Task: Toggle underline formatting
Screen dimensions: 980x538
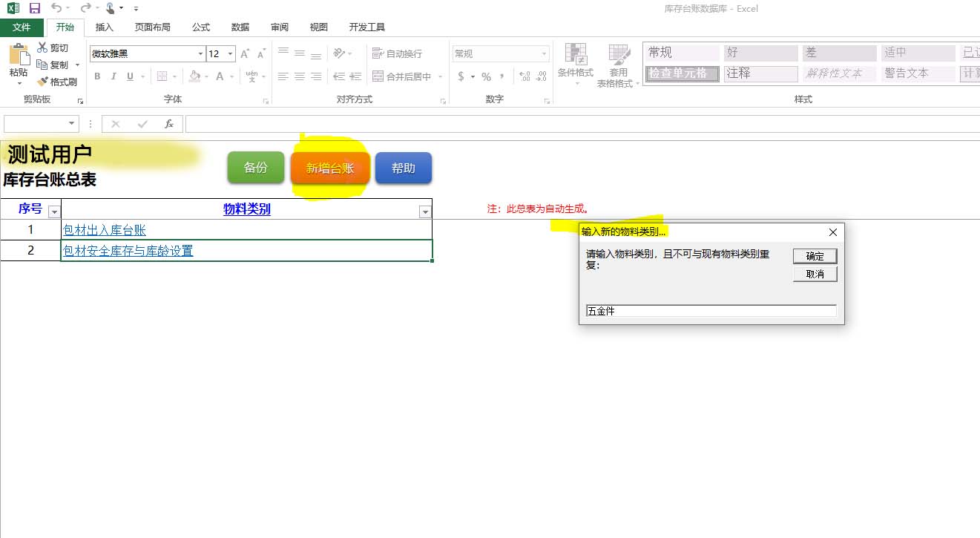Action: pos(131,76)
